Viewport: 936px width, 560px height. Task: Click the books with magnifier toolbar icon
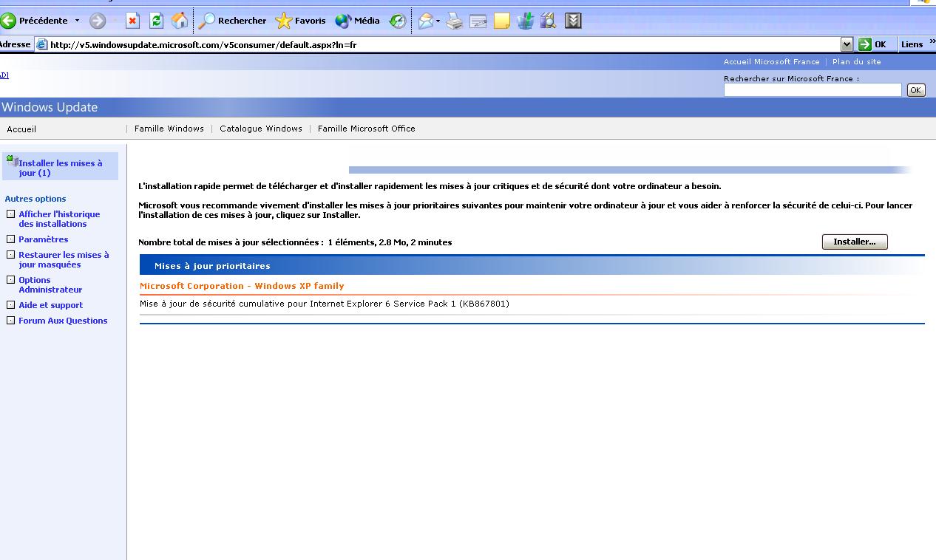(548, 21)
